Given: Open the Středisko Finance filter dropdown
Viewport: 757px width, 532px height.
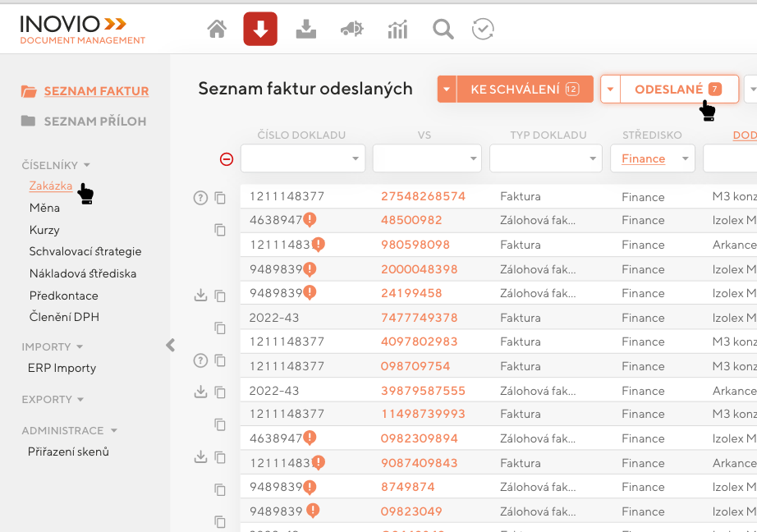Looking at the screenshot, I should 685,158.
